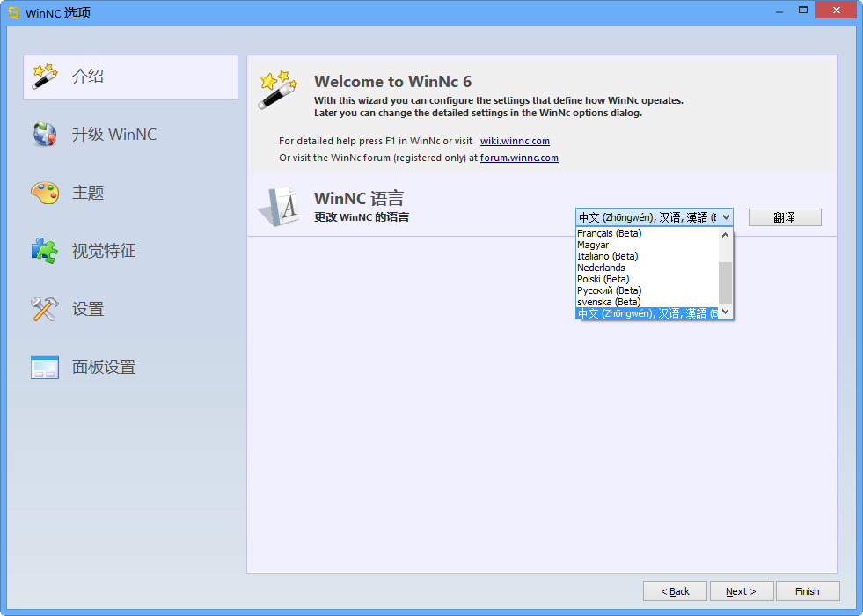Click the dictionary letter A language icon
863x616 pixels.
tap(279, 207)
